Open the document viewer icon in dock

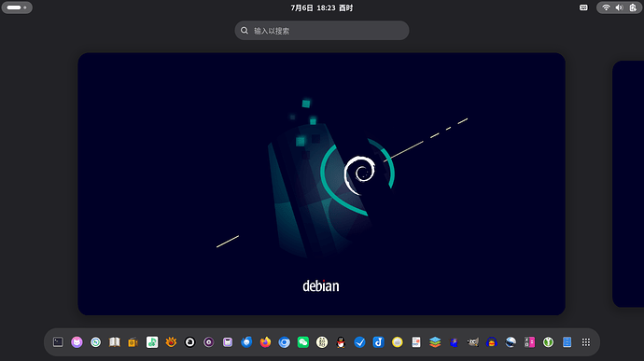416,342
